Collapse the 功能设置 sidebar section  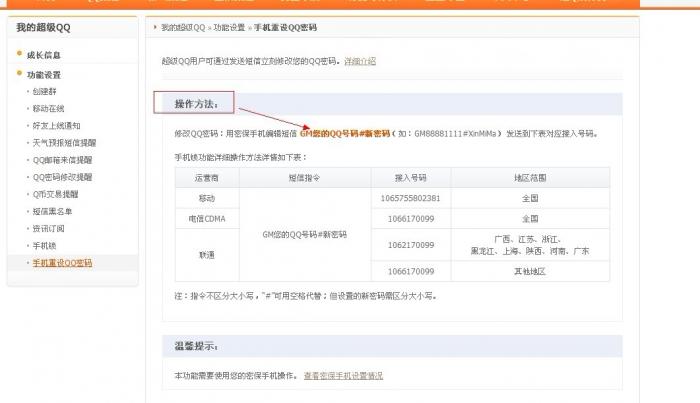pos(43,75)
